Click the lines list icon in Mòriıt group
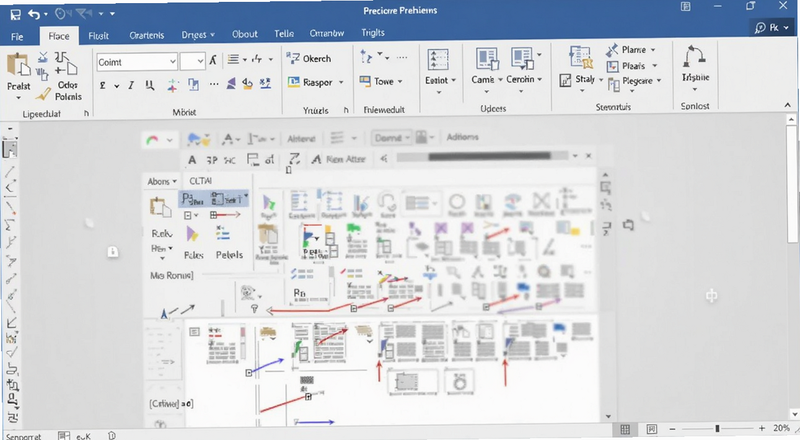The width and height of the screenshot is (800, 440). (x=233, y=59)
